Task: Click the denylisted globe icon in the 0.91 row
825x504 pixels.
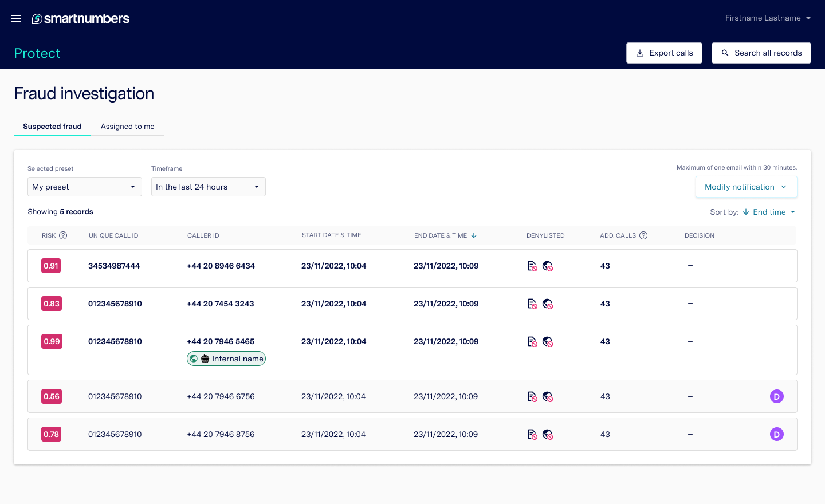Action: tap(548, 266)
